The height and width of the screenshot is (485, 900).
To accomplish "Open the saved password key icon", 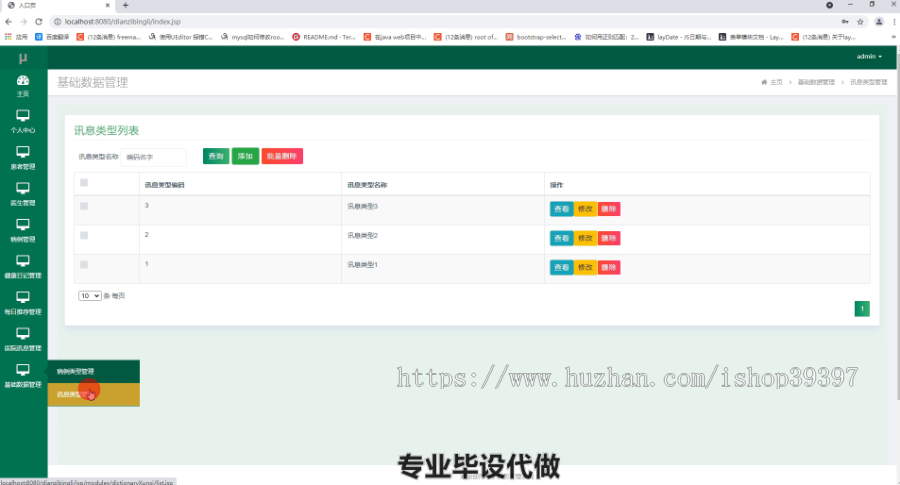I will tap(845, 22).
